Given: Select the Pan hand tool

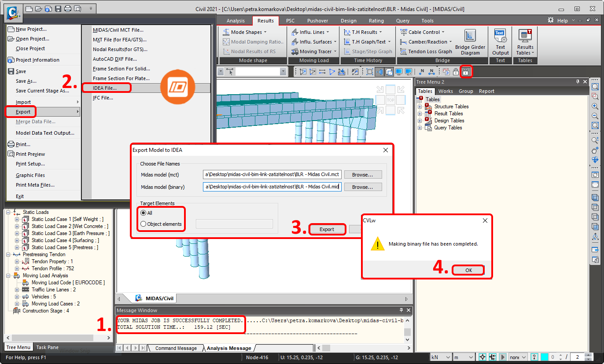Looking at the screenshot, I should tap(595, 150).
